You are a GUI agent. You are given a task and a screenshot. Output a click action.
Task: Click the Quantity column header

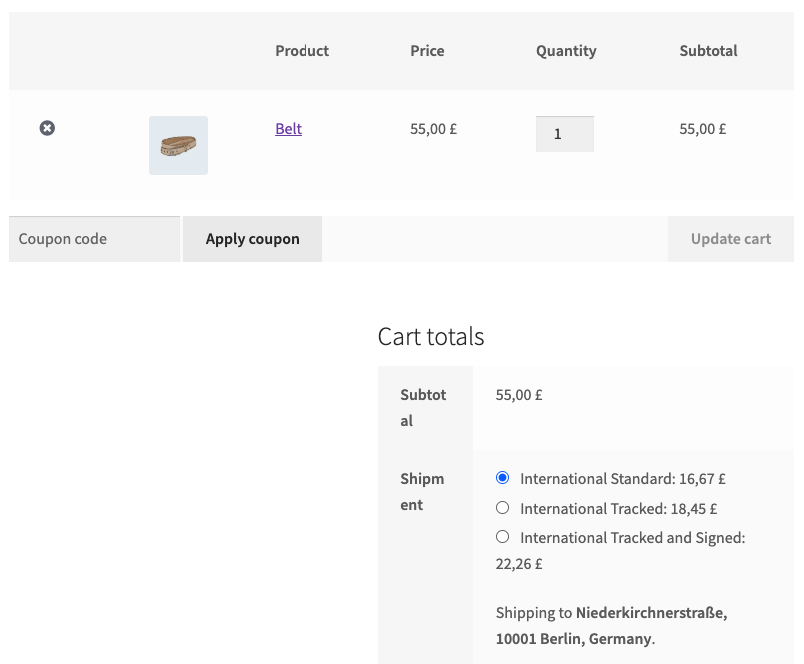click(x=566, y=50)
